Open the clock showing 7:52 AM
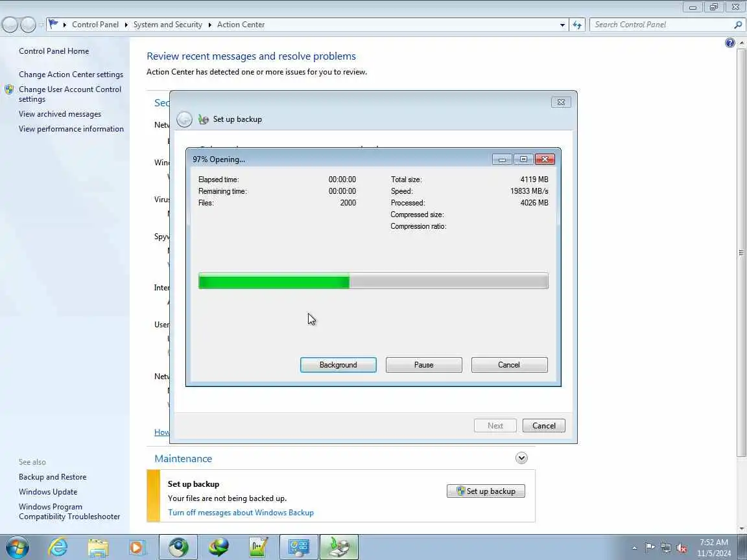 (x=714, y=548)
